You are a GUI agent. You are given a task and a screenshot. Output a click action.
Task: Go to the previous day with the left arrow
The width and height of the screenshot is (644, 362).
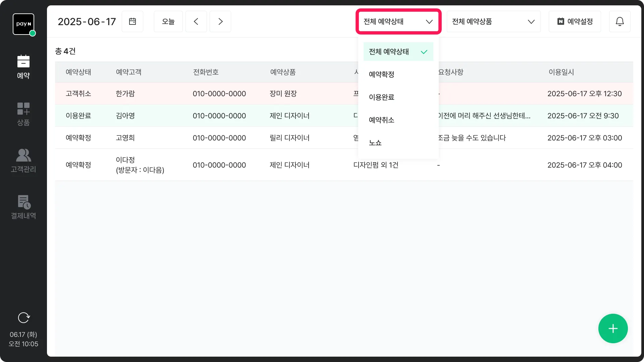pos(196,21)
